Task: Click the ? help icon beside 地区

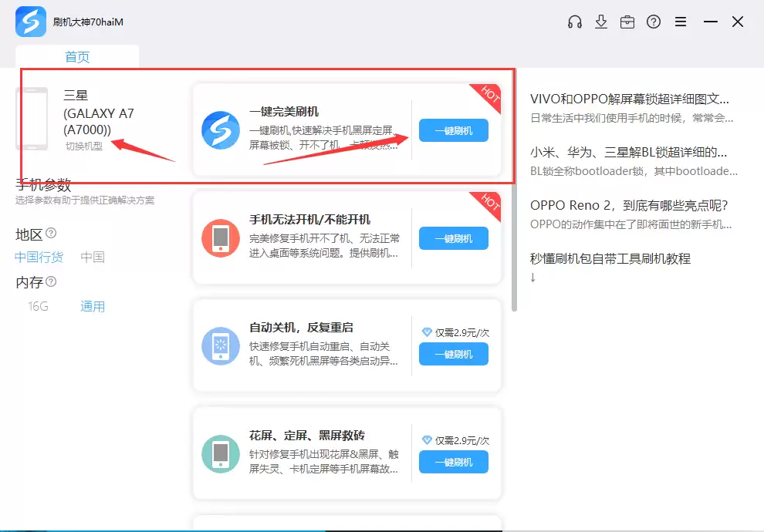Action: click(50, 234)
